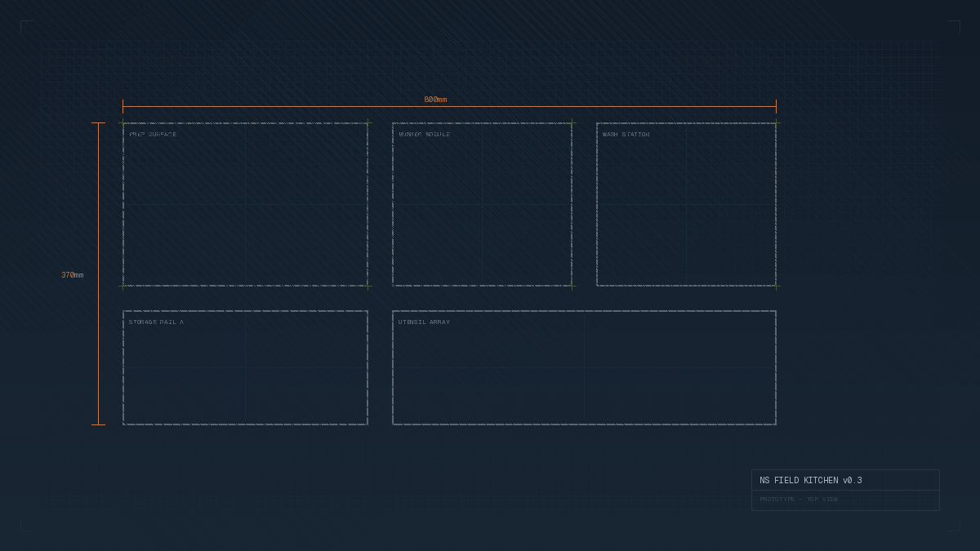Click the NS FIELD KITCHEN v0.3 title
Screen dimensions: 980x551
(811, 481)
